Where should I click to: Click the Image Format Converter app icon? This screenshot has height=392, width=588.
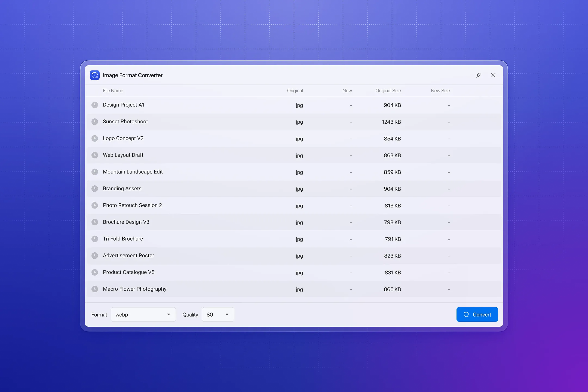[95, 75]
